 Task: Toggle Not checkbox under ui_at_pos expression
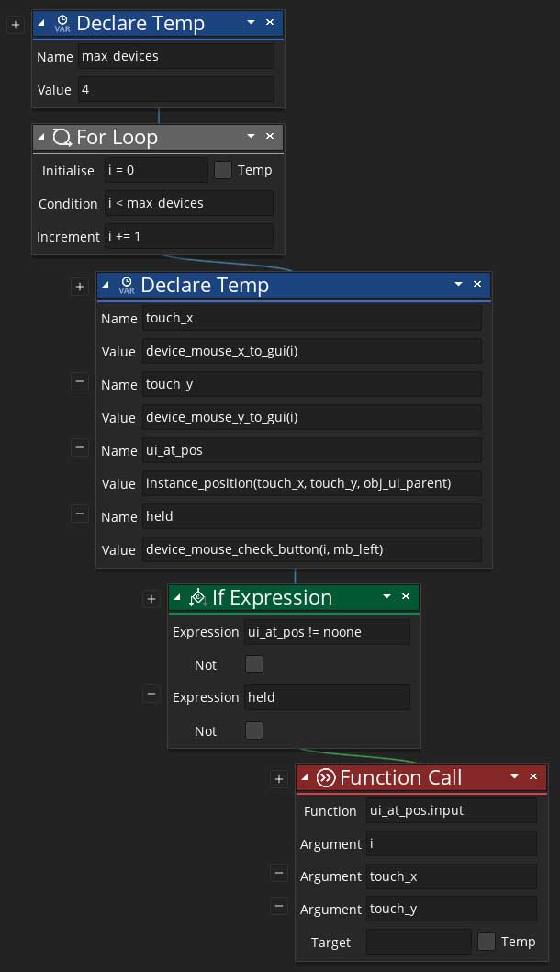tap(254, 664)
